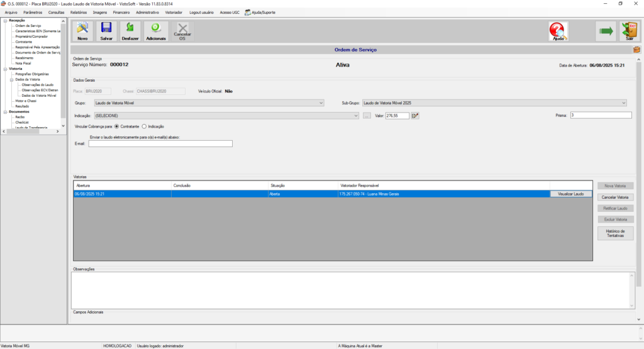Image resolution: width=644 pixels, height=349 pixels.
Task: Select Fotografias Obrigatórias in the tree
Action: pos(32,74)
